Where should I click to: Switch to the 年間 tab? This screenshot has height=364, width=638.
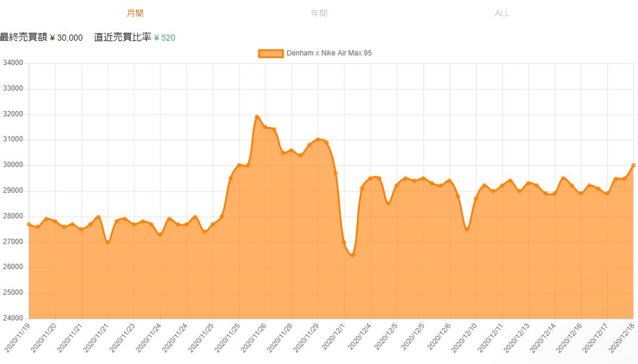pyautogui.click(x=319, y=13)
